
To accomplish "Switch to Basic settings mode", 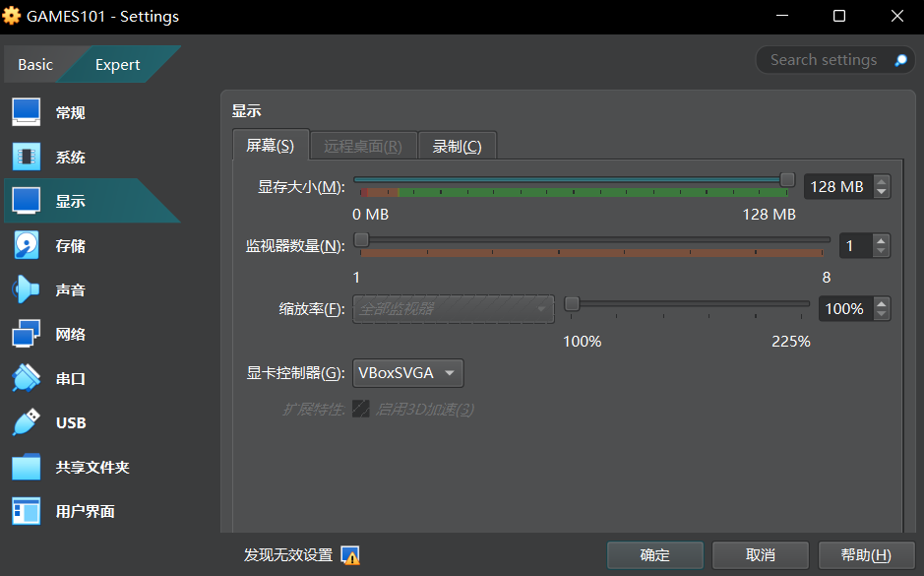I will [35, 65].
